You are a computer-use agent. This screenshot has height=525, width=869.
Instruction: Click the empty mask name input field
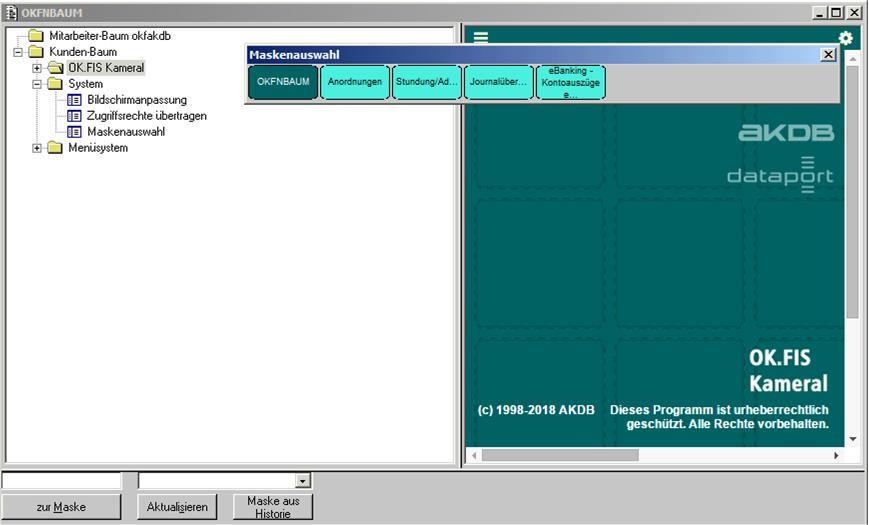[x=61, y=481]
